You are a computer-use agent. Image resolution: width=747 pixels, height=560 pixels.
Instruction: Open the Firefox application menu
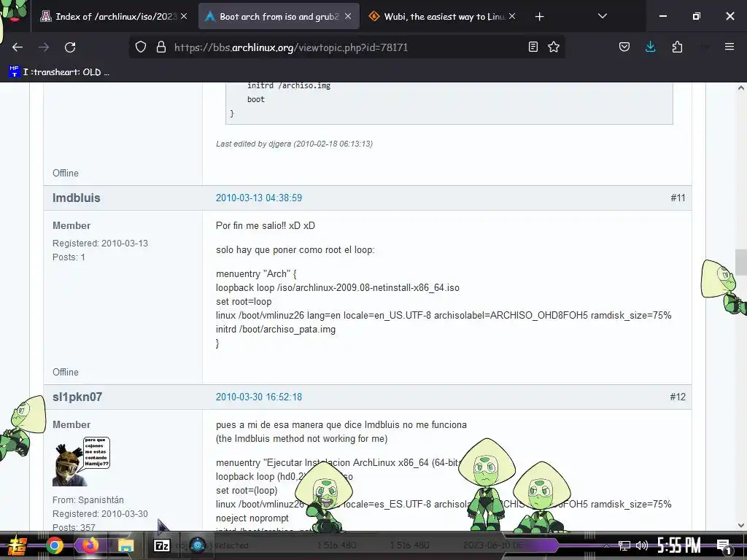729,47
